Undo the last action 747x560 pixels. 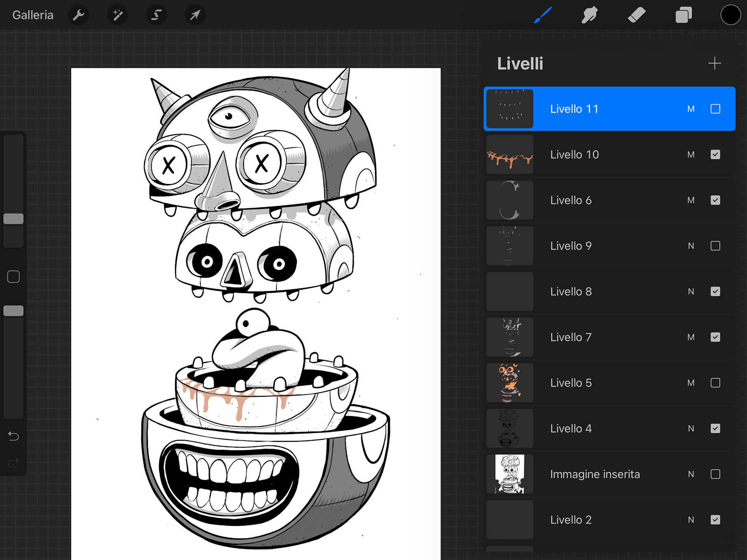14,436
